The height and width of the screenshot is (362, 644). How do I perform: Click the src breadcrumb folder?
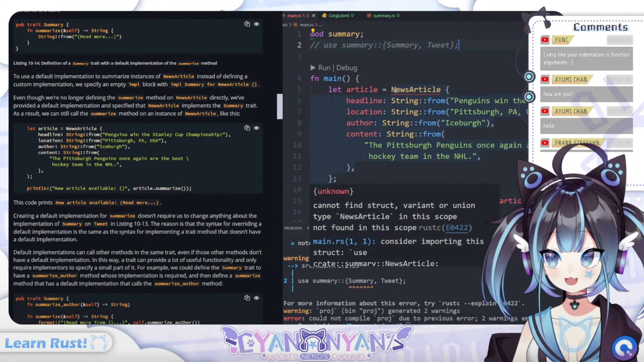click(x=285, y=25)
